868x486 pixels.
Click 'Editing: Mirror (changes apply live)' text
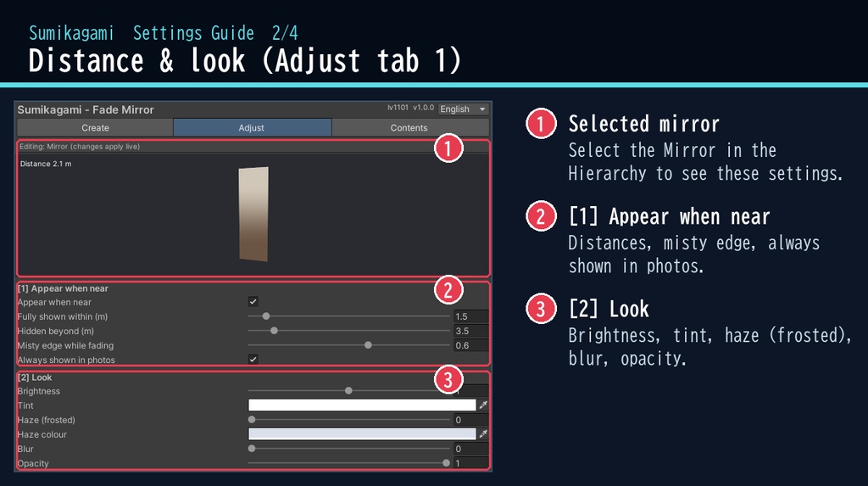tap(80, 146)
